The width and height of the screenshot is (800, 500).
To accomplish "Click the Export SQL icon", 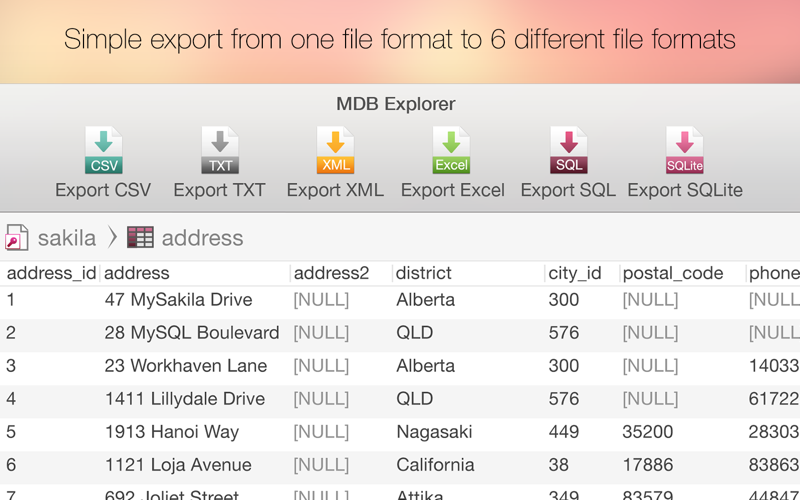I will pos(568,150).
